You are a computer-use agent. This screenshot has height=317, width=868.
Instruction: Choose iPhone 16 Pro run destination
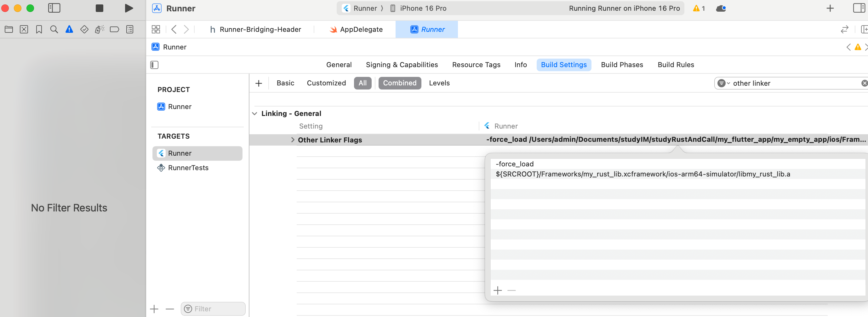point(418,8)
